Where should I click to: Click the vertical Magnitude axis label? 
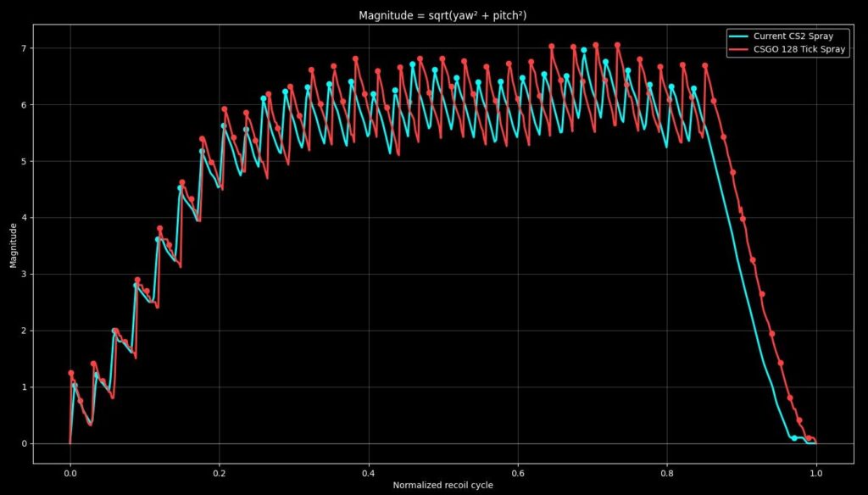(14, 244)
